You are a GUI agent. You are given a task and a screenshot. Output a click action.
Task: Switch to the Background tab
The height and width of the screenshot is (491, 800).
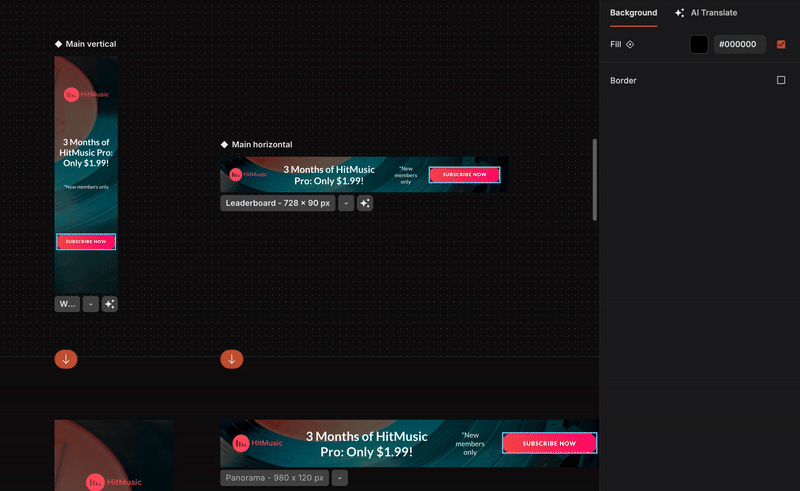point(633,13)
